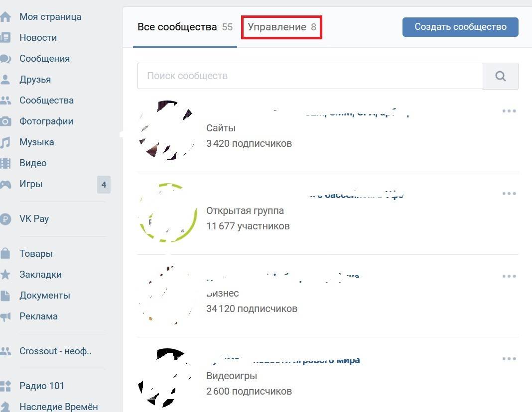The height and width of the screenshot is (412, 532).
Task: Open the Видео film icon
Action: [x=5, y=163]
